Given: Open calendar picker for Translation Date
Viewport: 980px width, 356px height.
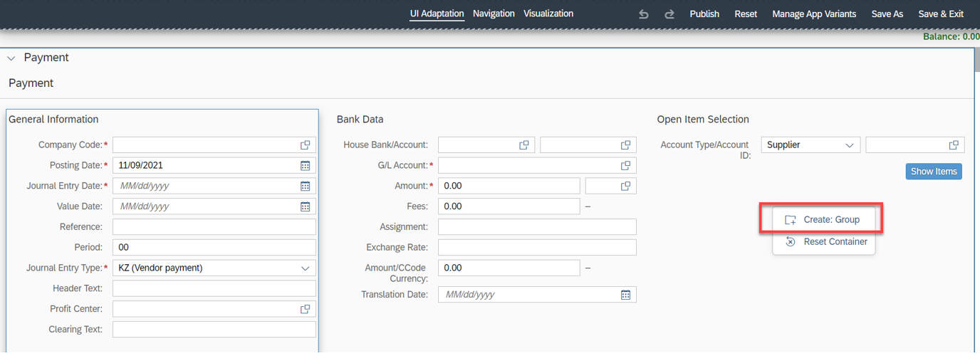Looking at the screenshot, I should (625, 294).
